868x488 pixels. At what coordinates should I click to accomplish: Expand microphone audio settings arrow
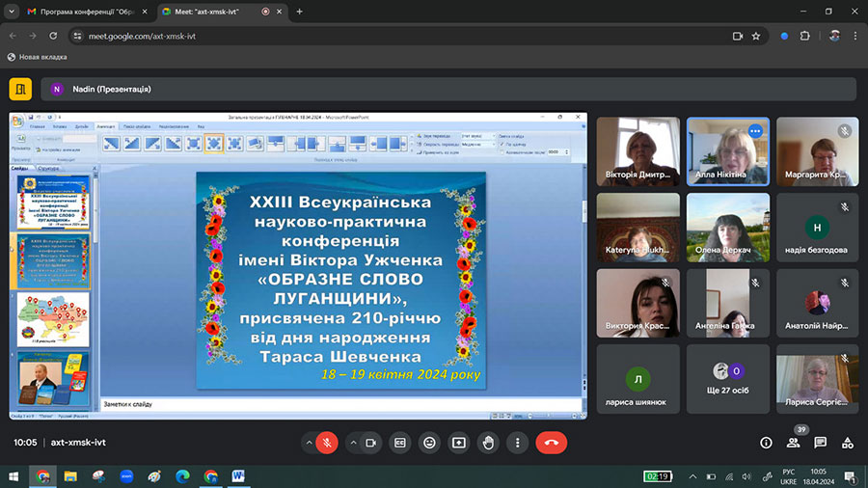pos(309,443)
